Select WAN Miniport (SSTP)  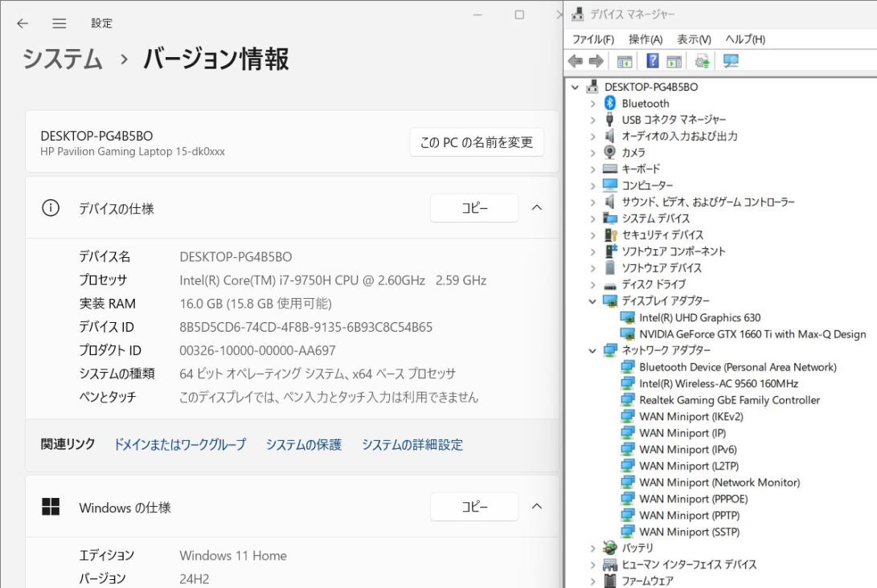click(689, 532)
